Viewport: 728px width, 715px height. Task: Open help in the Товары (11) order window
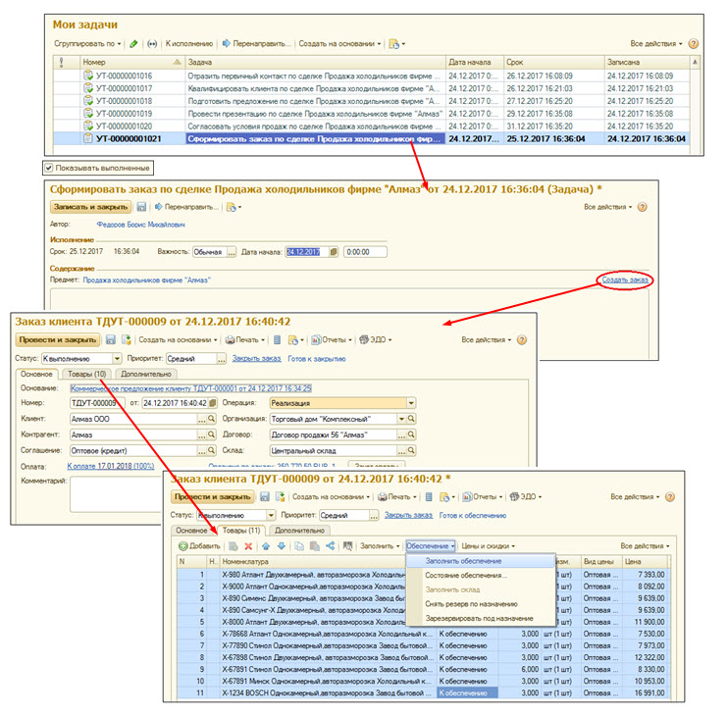[x=669, y=496]
